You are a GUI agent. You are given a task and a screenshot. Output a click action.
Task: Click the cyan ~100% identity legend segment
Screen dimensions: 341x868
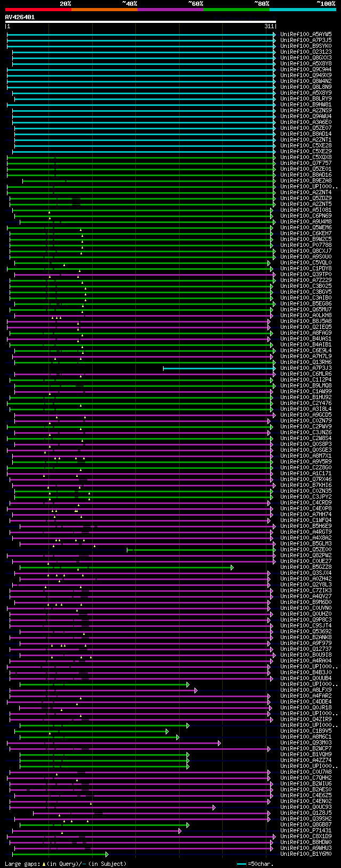point(303,9)
